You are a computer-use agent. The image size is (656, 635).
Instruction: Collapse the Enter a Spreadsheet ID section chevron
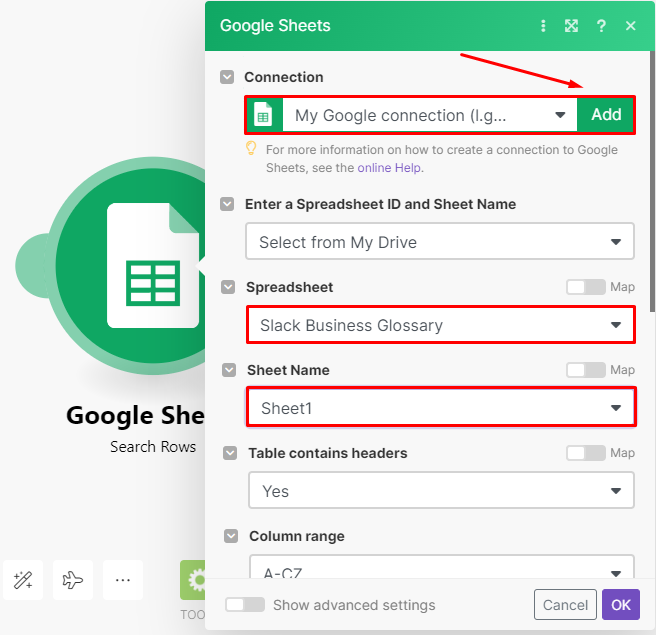227,204
